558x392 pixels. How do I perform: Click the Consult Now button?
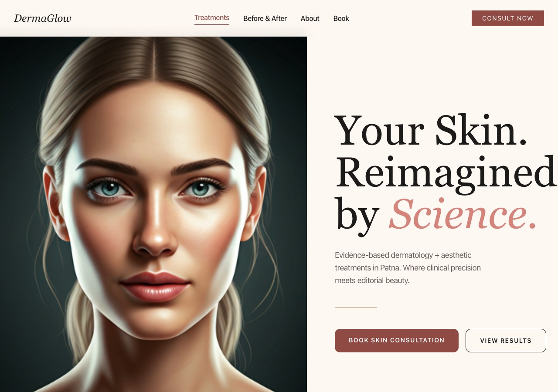click(x=508, y=18)
